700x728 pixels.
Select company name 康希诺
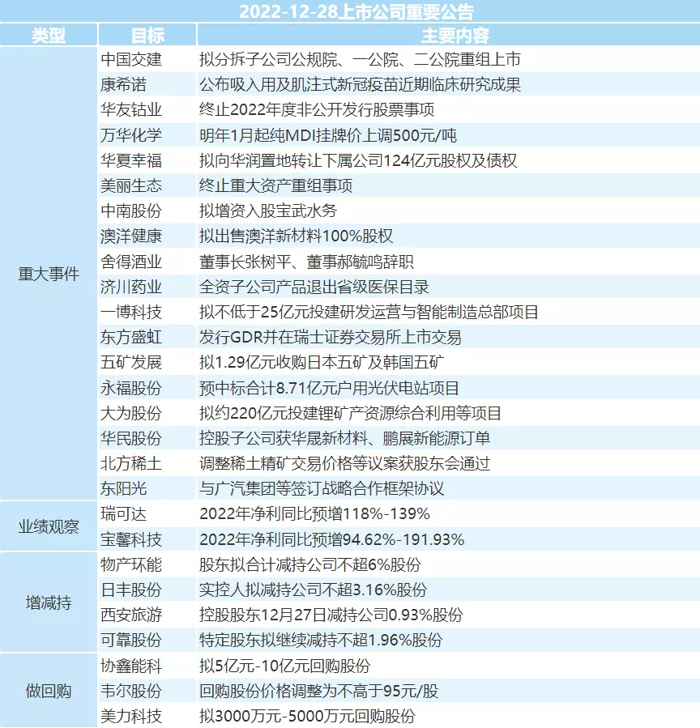coord(124,84)
